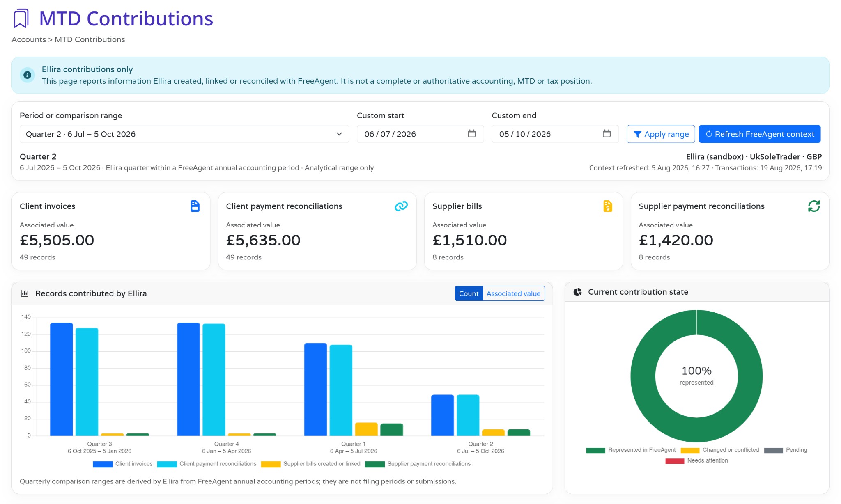The image size is (841, 504).
Task: Open the Custom start calendar picker icon
Action: [x=471, y=133]
